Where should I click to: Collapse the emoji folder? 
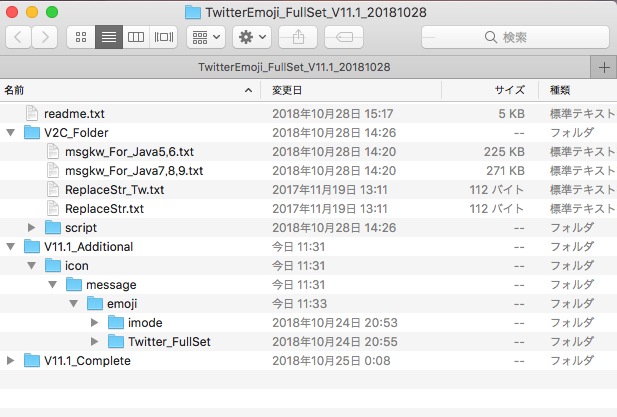click(74, 304)
